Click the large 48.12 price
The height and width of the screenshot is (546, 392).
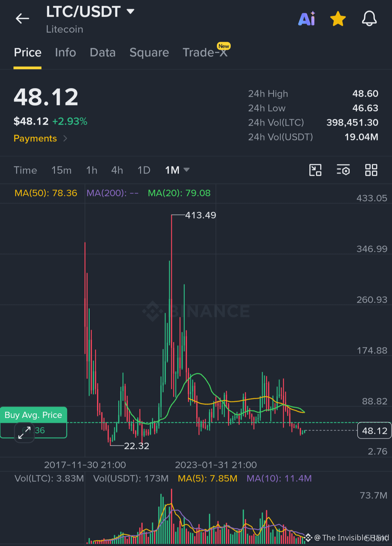click(x=46, y=97)
